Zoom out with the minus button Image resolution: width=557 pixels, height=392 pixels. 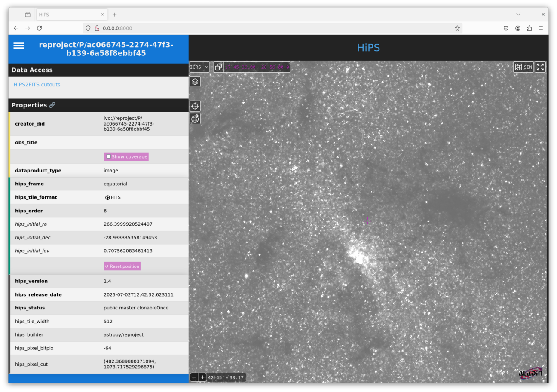[194, 377]
